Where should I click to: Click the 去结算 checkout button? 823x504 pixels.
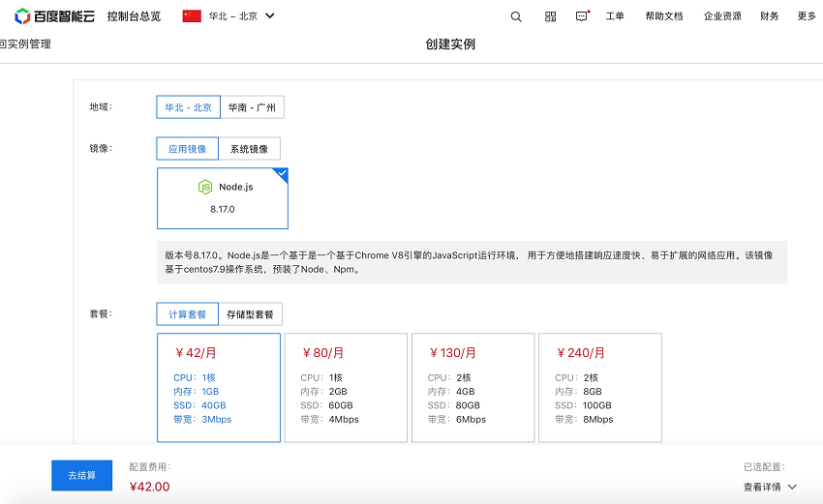pyautogui.click(x=82, y=476)
